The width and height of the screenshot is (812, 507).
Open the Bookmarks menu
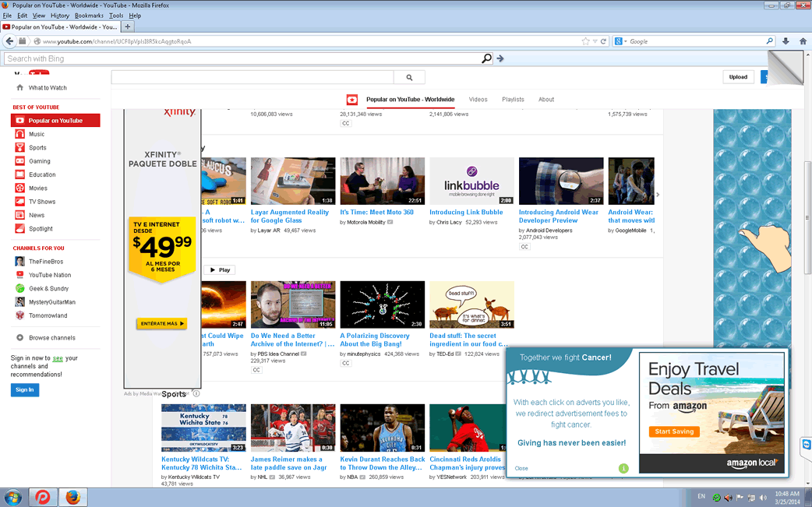(x=89, y=16)
